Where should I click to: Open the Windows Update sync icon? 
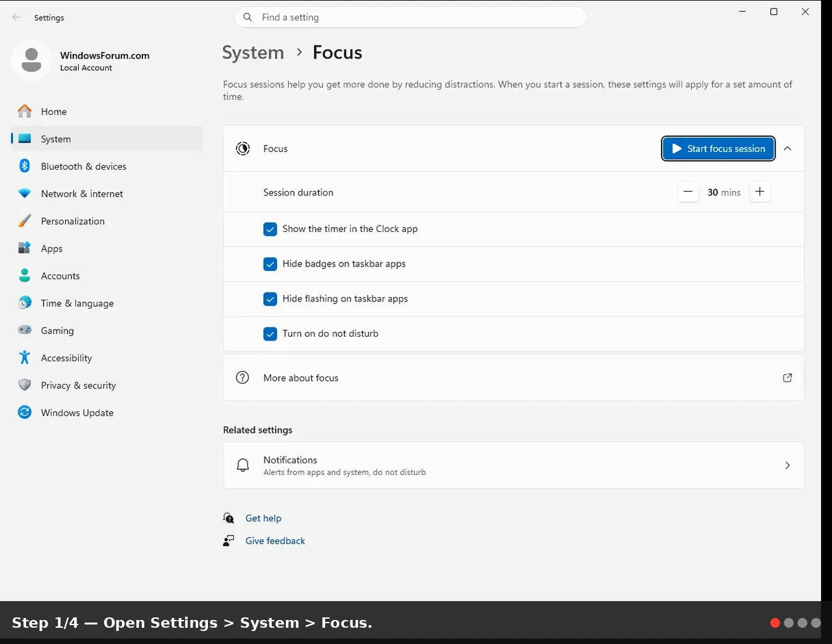point(25,412)
